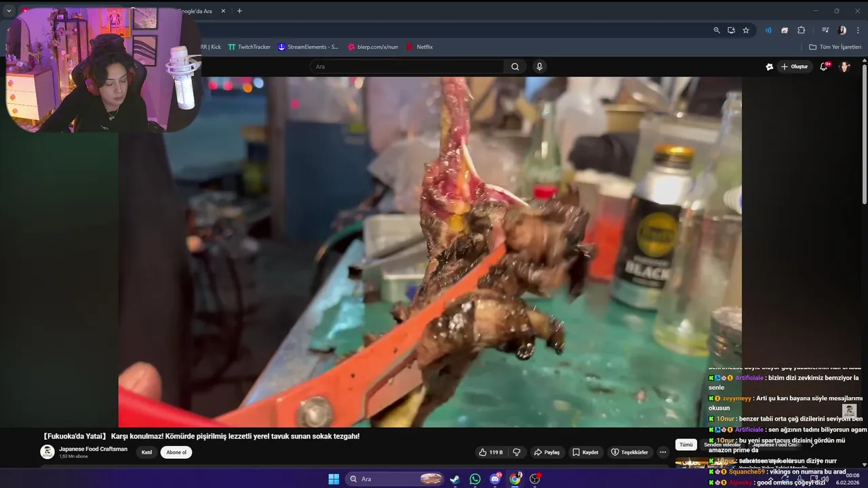Open the StreamElements bookmark
The image size is (868, 488).
pyautogui.click(x=308, y=47)
